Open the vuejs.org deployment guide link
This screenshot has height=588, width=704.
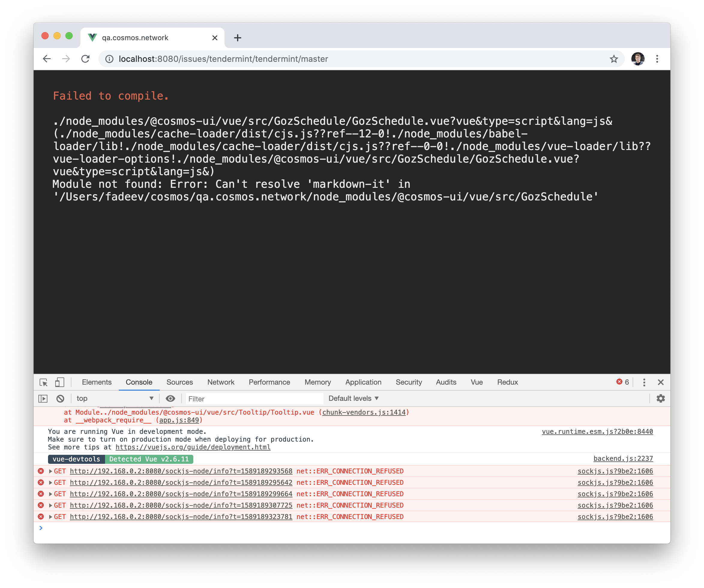pos(193,447)
